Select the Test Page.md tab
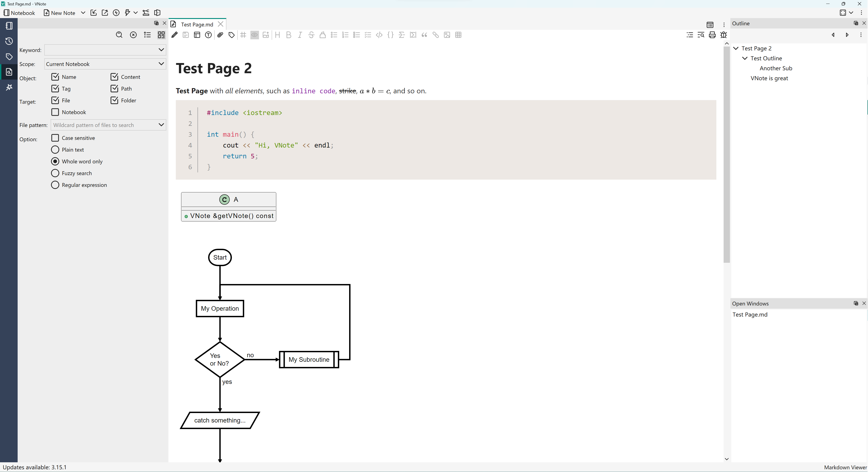Viewport: 868px width, 472px height. [x=197, y=24]
